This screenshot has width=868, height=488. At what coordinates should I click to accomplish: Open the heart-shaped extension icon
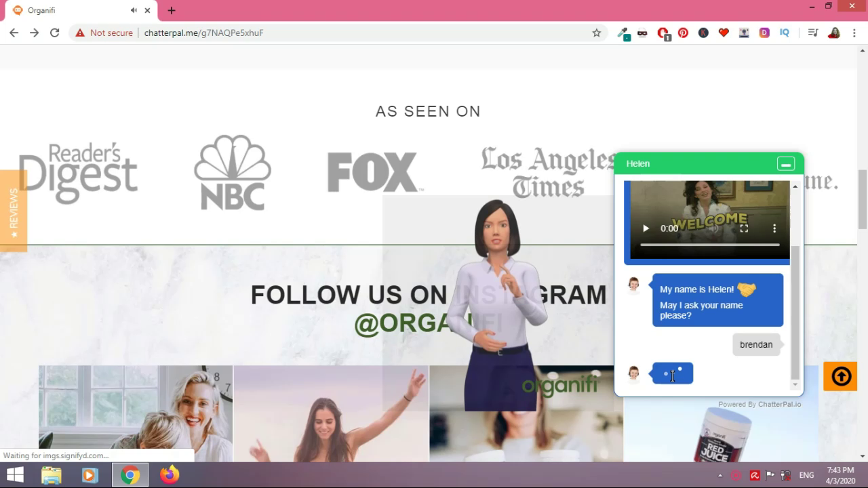pos(724,33)
